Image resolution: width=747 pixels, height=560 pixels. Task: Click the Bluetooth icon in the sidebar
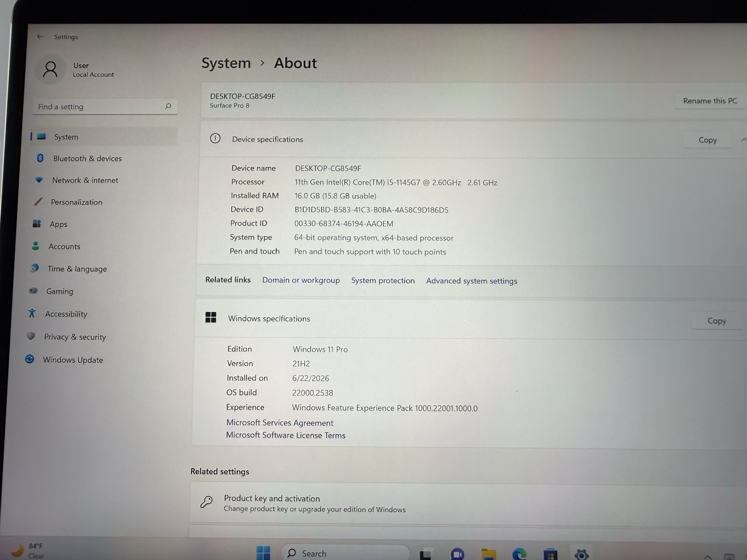(x=40, y=158)
